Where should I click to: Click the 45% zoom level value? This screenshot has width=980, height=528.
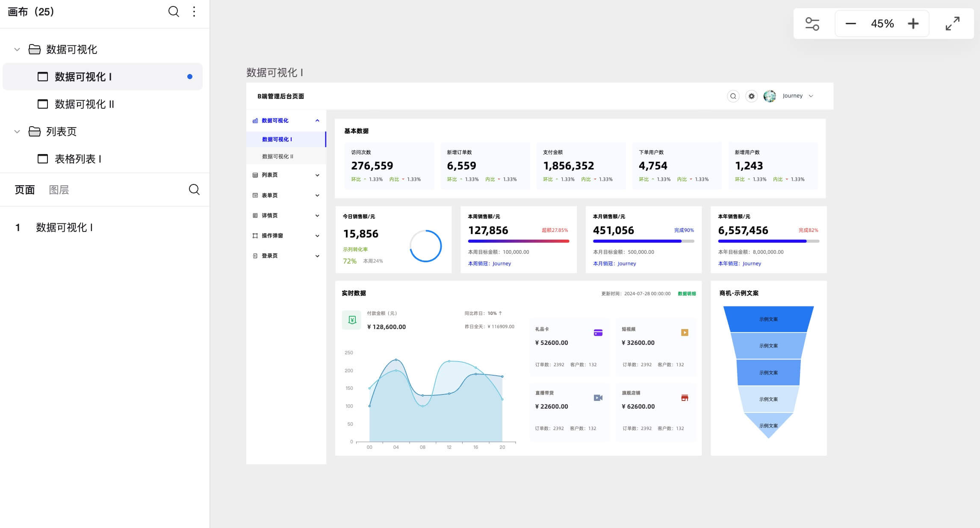point(882,24)
